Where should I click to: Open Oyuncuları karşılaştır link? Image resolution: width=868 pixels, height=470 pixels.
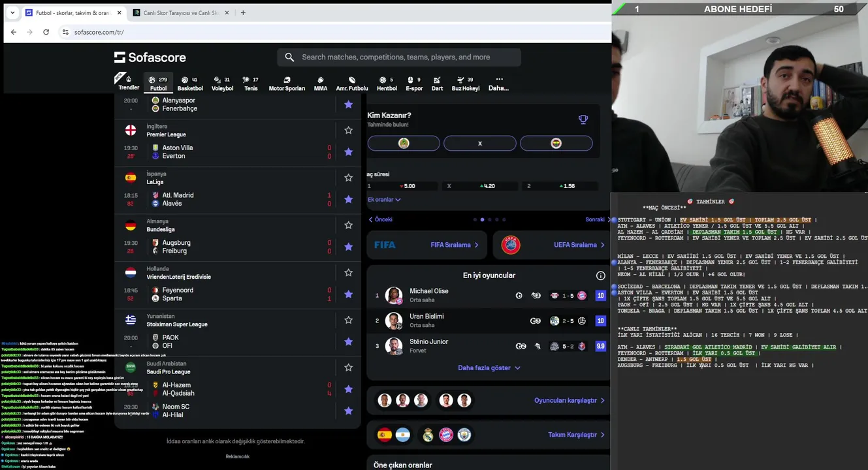pyautogui.click(x=570, y=400)
